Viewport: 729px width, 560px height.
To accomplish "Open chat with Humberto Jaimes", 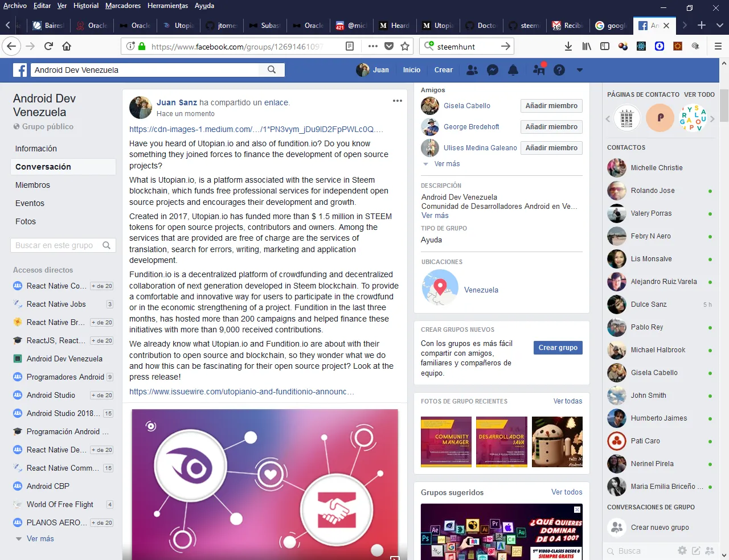I will tap(660, 418).
